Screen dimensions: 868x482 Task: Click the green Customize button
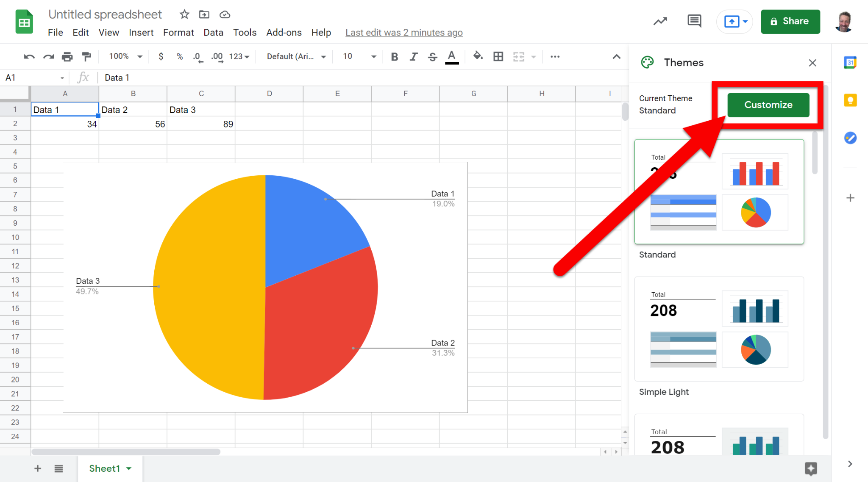pyautogui.click(x=768, y=105)
